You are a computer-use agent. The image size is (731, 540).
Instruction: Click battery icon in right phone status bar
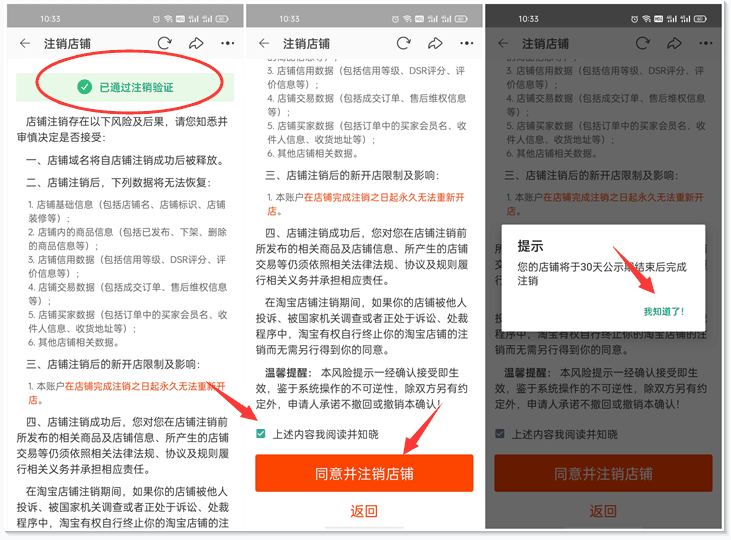pos(700,19)
